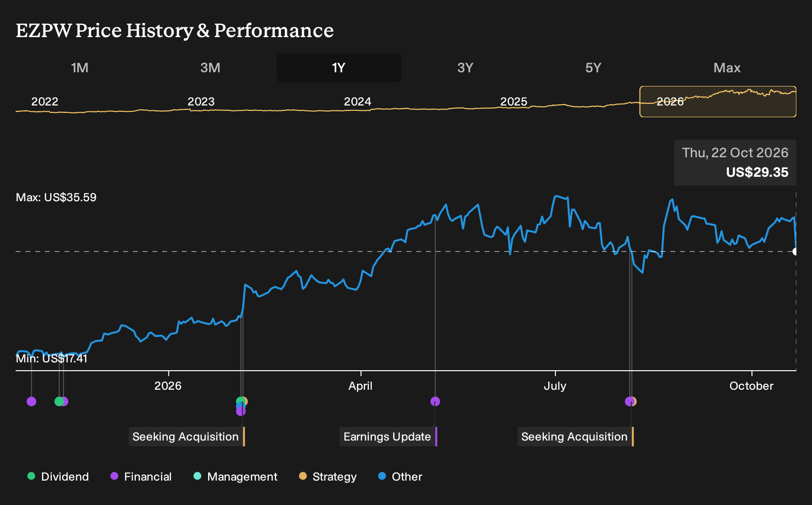Image resolution: width=812 pixels, height=505 pixels.
Task: Click the white end-point dot on the price line
Action: [x=795, y=252]
